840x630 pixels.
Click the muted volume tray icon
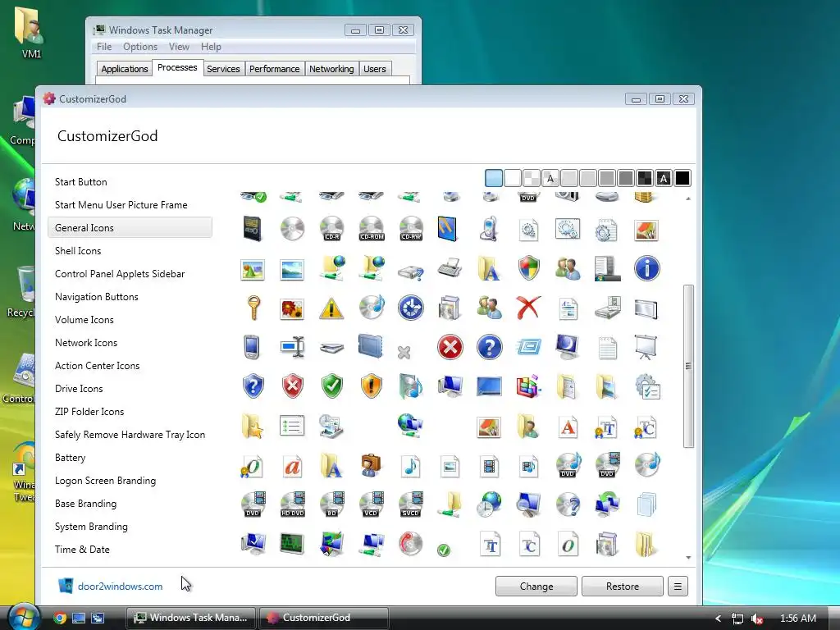coord(757,619)
